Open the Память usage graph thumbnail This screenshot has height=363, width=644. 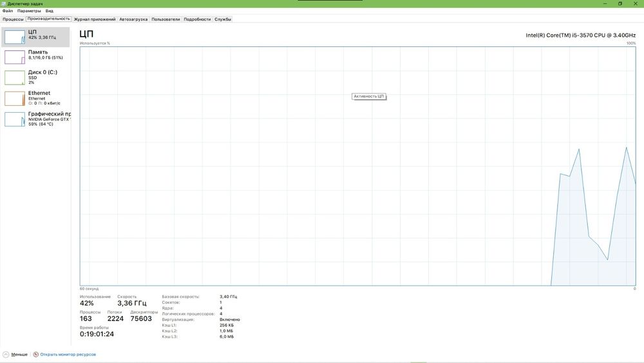click(15, 57)
